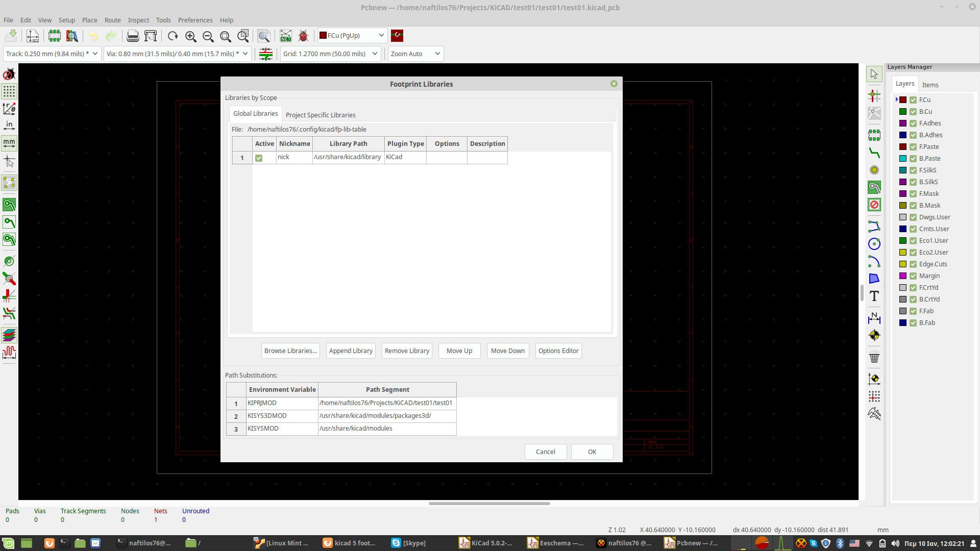
Task: Click the Redraw view icon
Action: (x=173, y=36)
